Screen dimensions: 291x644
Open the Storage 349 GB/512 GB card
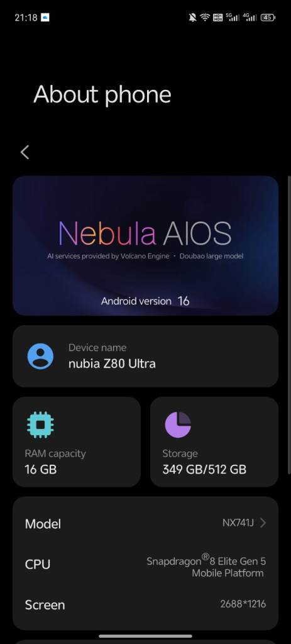click(x=214, y=441)
